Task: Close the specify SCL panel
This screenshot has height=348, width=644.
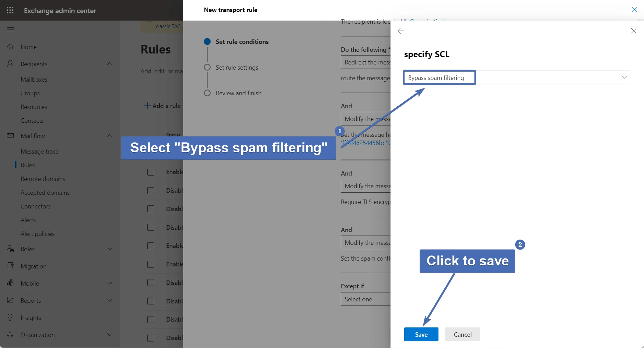Action: click(633, 31)
